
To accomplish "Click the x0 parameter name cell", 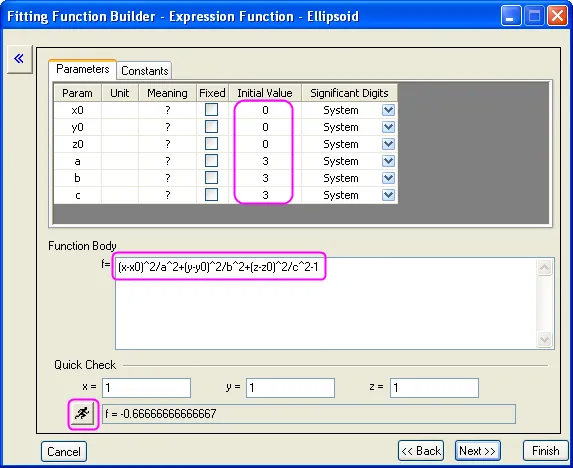I will pyautogui.click(x=77, y=110).
